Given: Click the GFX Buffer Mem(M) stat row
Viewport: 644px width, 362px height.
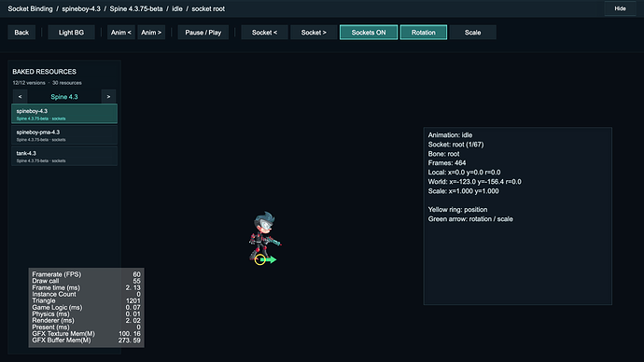Looking at the screenshot, I should tap(86, 341).
